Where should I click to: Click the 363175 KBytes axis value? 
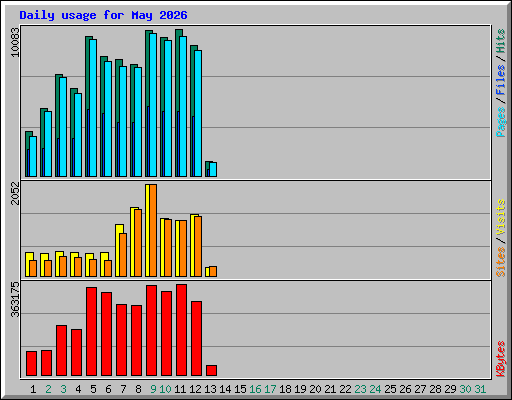[x=15, y=299]
